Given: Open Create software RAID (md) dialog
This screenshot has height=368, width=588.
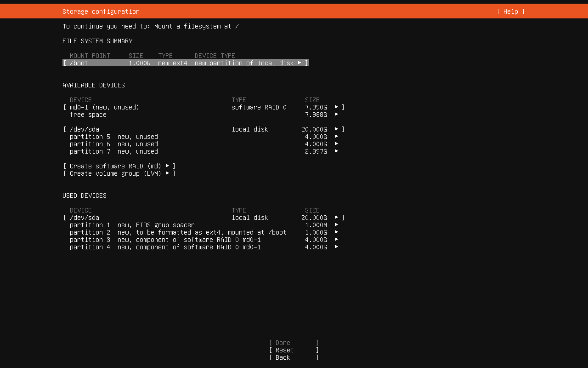Looking at the screenshot, I should click(119, 166).
